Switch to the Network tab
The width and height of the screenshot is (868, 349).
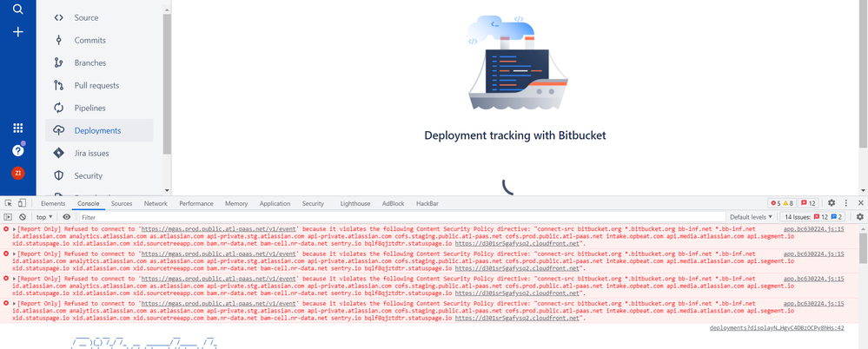click(x=156, y=203)
